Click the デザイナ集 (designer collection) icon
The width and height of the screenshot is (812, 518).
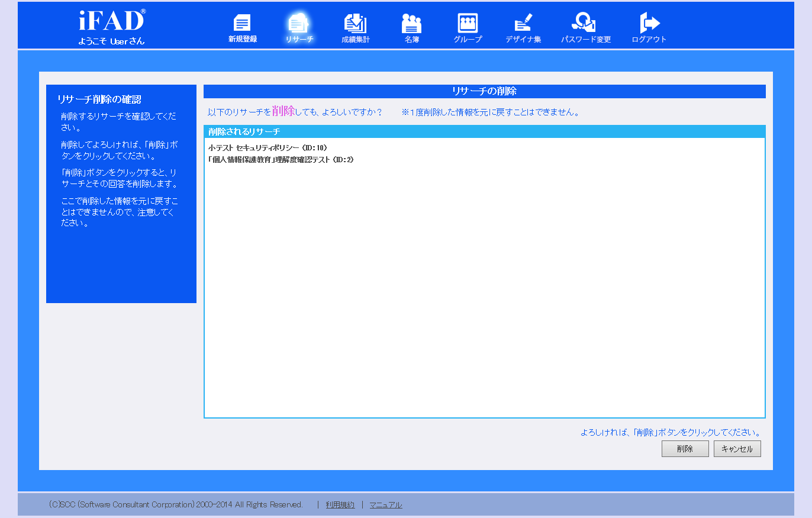tap(523, 28)
